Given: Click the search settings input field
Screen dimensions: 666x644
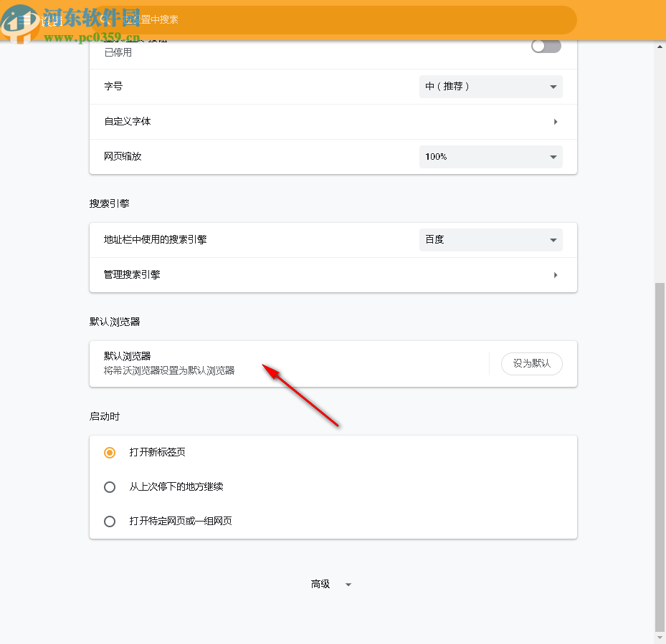Looking at the screenshot, I should point(336,20).
